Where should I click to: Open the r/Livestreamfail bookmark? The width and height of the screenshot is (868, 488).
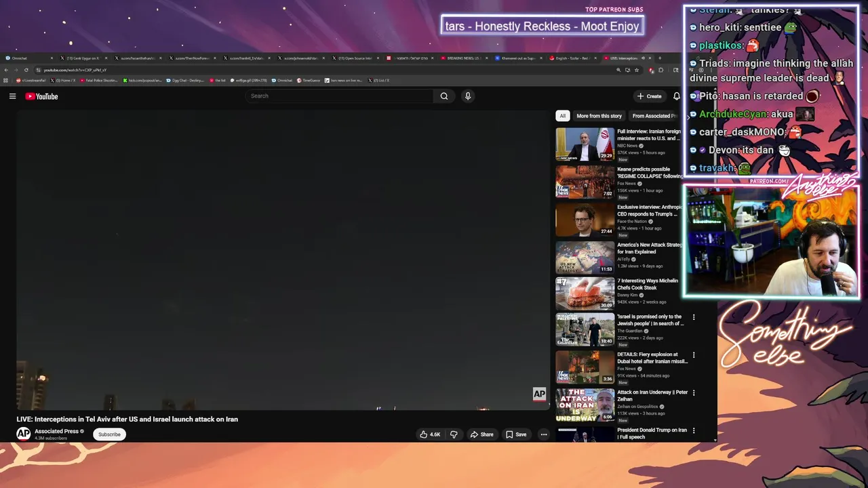tap(32, 81)
